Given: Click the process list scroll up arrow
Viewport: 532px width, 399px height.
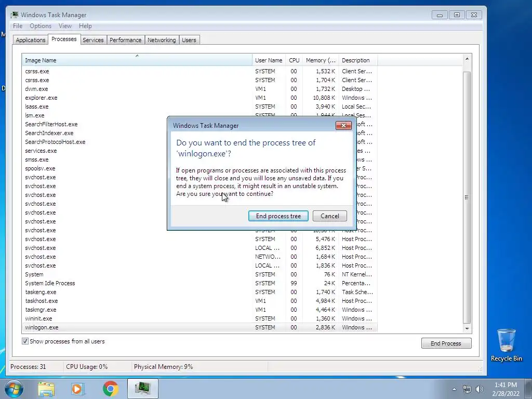Looking at the screenshot, I should [467, 59].
